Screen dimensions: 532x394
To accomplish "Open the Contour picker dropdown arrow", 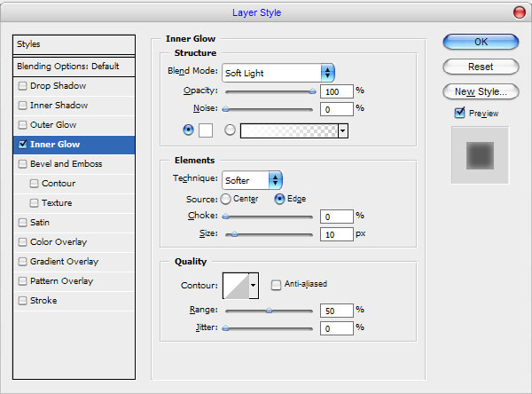I will [x=254, y=285].
